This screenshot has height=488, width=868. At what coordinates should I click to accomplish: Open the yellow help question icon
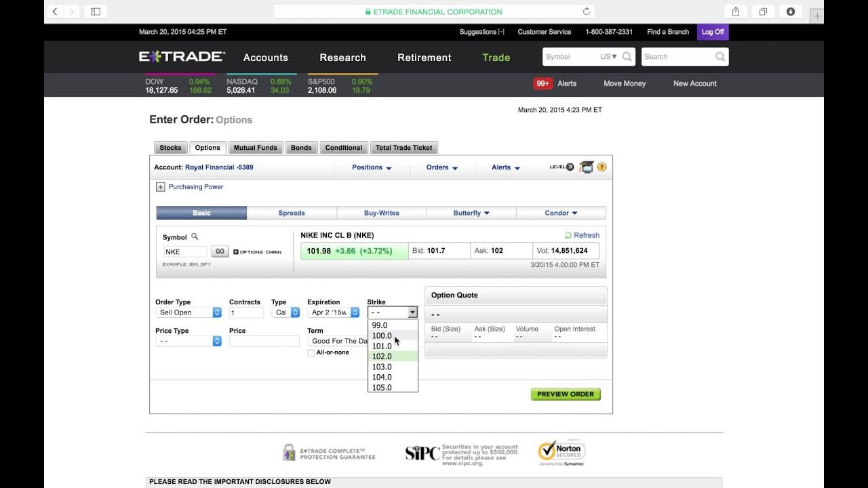[x=601, y=167]
